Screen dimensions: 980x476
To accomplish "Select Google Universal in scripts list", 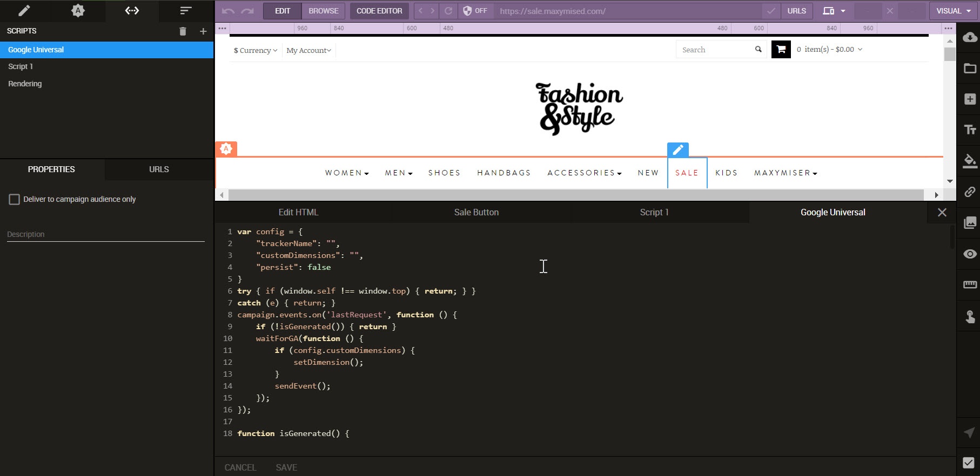I will (107, 50).
